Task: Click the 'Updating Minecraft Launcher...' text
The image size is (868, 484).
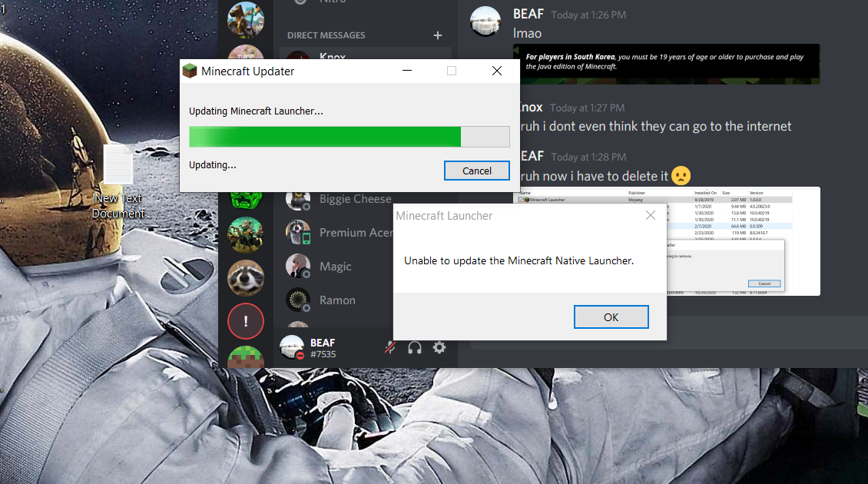Action: (x=256, y=111)
